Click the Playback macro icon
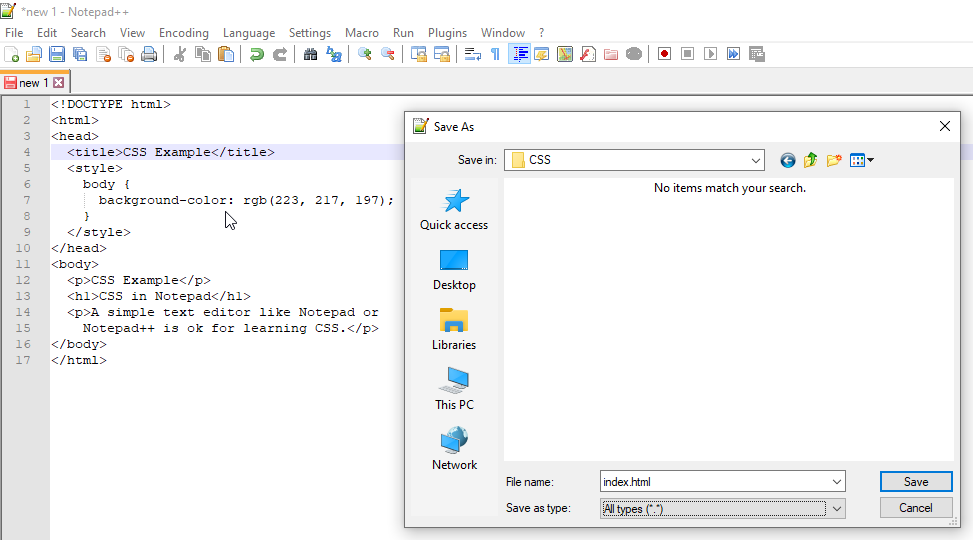 711,55
